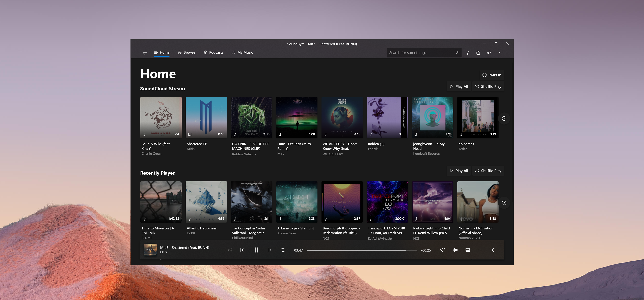644x300 pixels.
Task: Click the SoundCloud Stream section header
Action: click(x=163, y=89)
